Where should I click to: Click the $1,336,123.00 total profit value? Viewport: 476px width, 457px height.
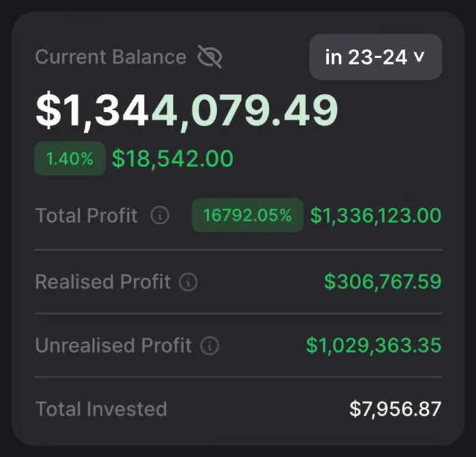tap(376, 216)
